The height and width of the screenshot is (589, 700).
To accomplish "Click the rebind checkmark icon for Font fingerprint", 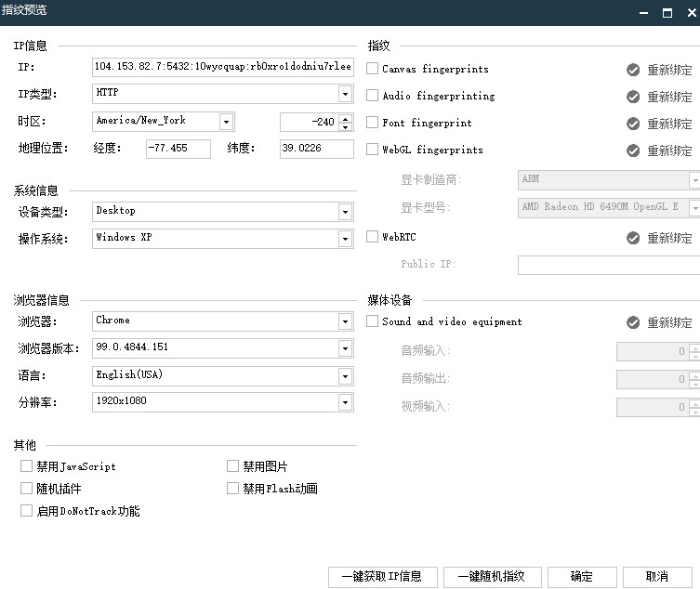I will click(632, 124).
